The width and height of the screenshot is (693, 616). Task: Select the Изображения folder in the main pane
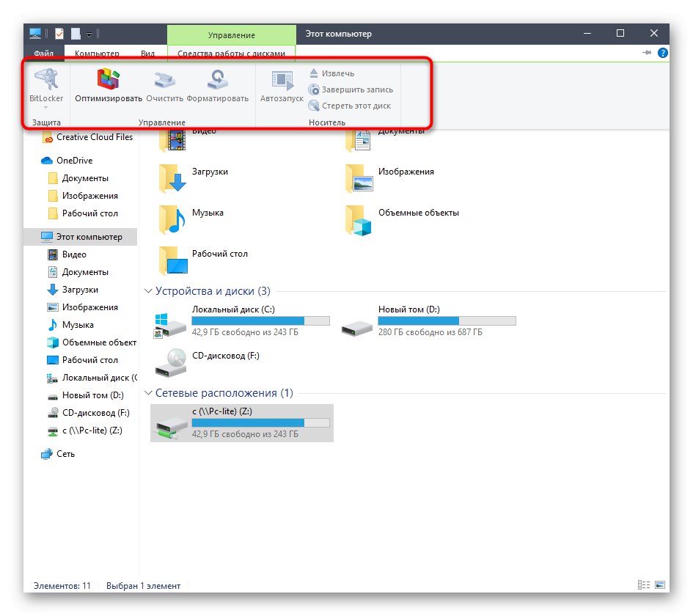tap(390, 177)
